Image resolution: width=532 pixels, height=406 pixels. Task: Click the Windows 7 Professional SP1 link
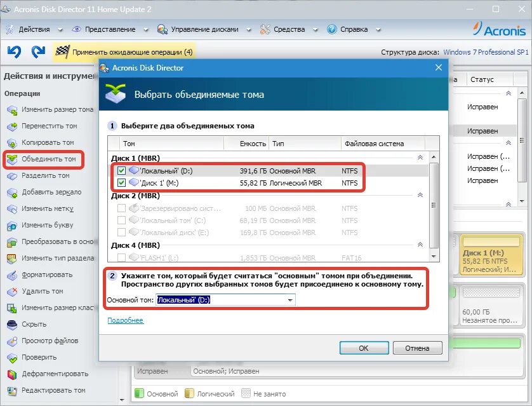coord(486,52)
